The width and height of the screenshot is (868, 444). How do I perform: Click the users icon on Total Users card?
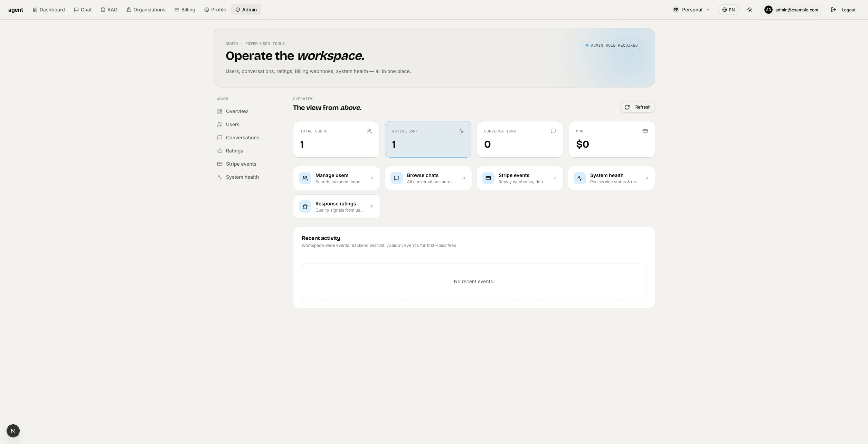click(x=369, y=131)
